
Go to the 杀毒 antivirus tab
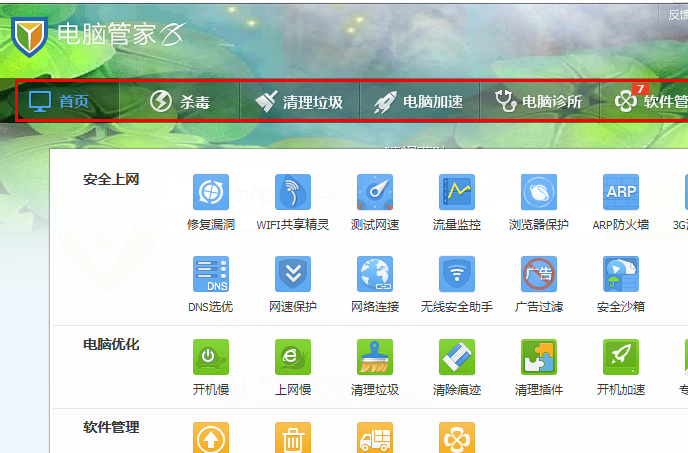pyautogui.click(x=180, y=101)
